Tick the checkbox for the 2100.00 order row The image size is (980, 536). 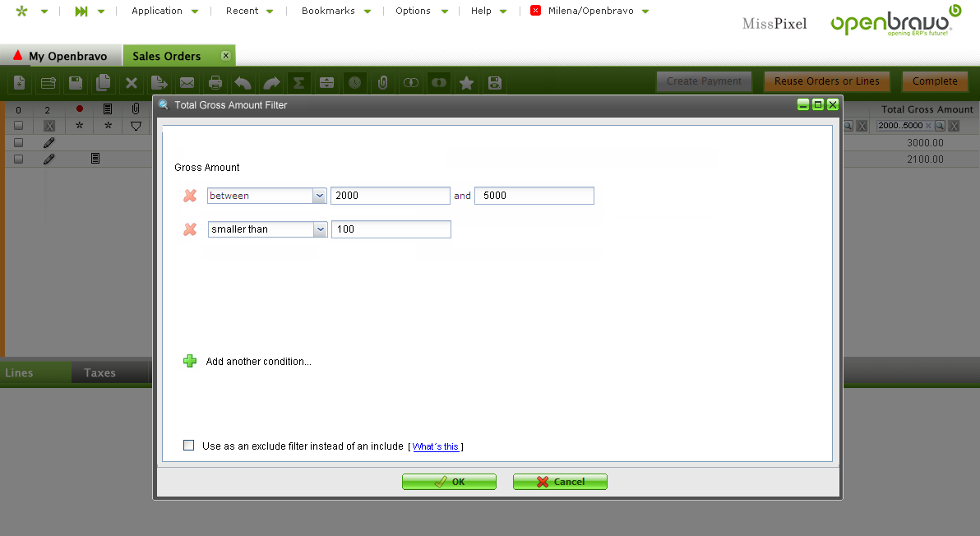18,159
